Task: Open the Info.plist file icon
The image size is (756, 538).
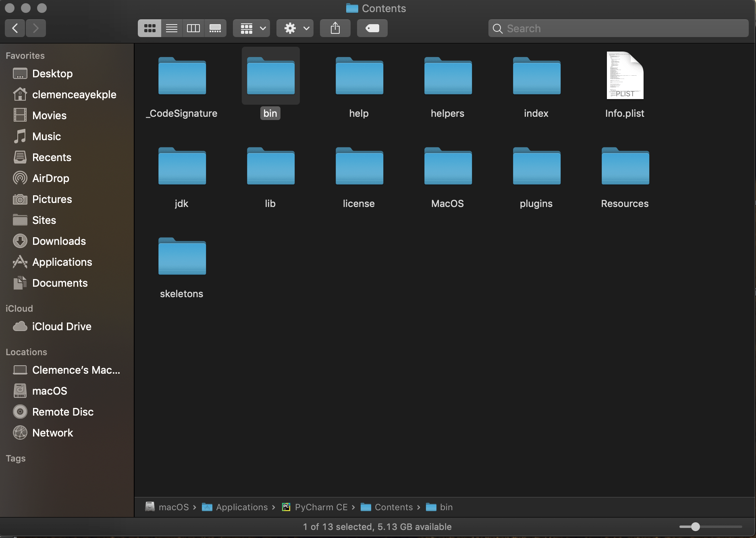Action: tap(625, 75)
